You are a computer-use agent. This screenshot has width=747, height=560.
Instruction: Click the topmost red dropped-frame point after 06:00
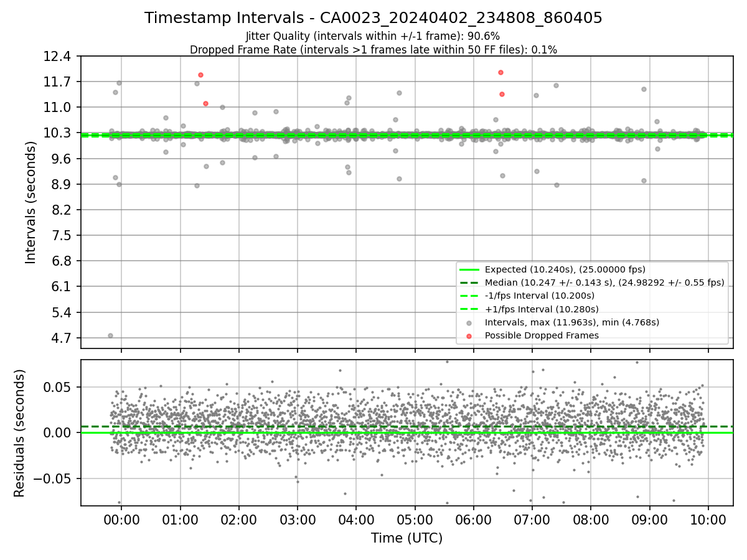click(500, 72)
